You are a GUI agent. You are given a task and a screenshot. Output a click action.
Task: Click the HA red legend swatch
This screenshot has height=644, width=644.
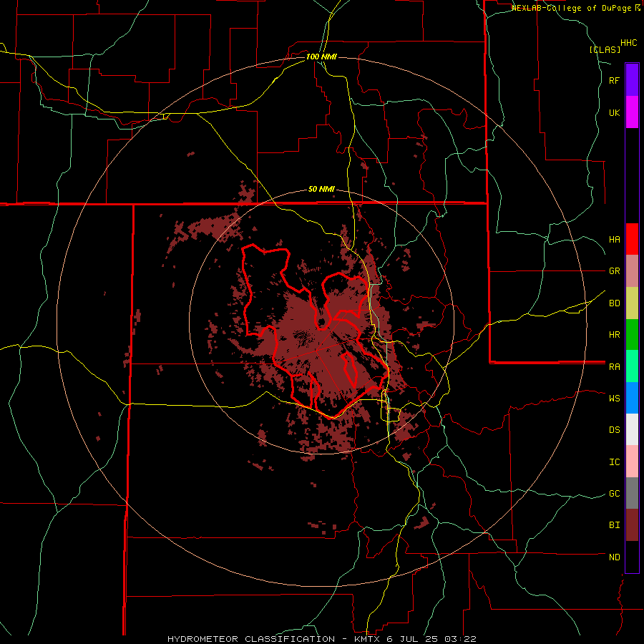click(632, 239)
